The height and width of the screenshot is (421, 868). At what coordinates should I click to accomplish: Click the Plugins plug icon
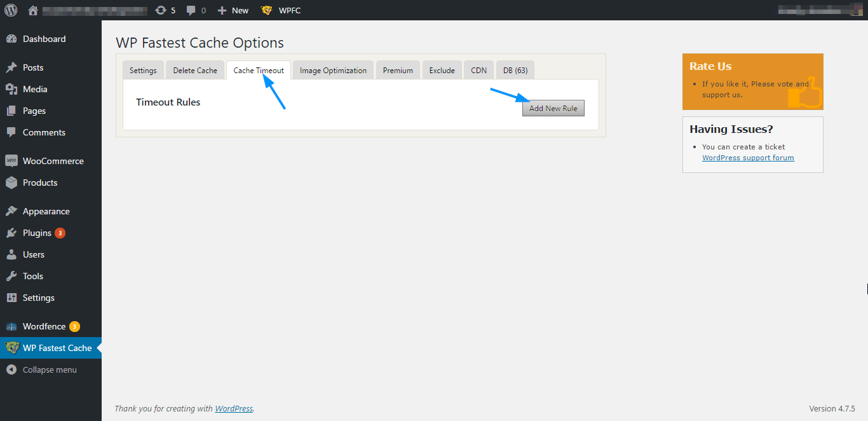pyautogui.click(x=11, y=233)
